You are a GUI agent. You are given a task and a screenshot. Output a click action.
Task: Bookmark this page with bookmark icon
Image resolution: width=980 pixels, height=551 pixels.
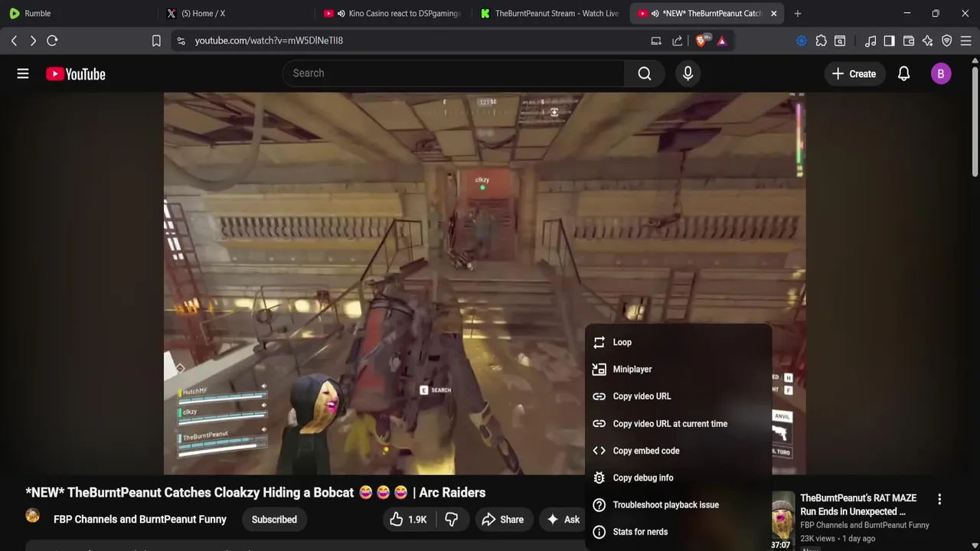click(156, 41)
